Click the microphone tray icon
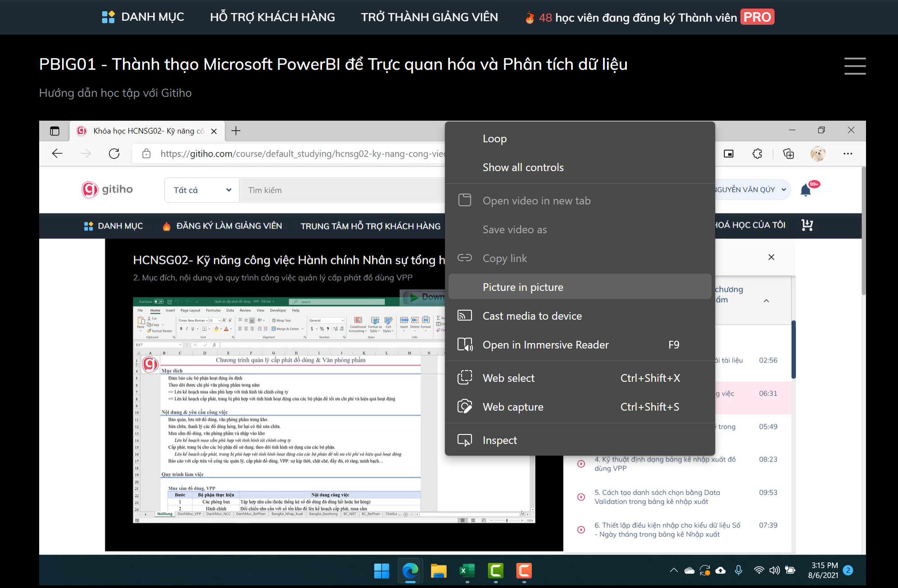898x588 pixels. click(739, 570)
